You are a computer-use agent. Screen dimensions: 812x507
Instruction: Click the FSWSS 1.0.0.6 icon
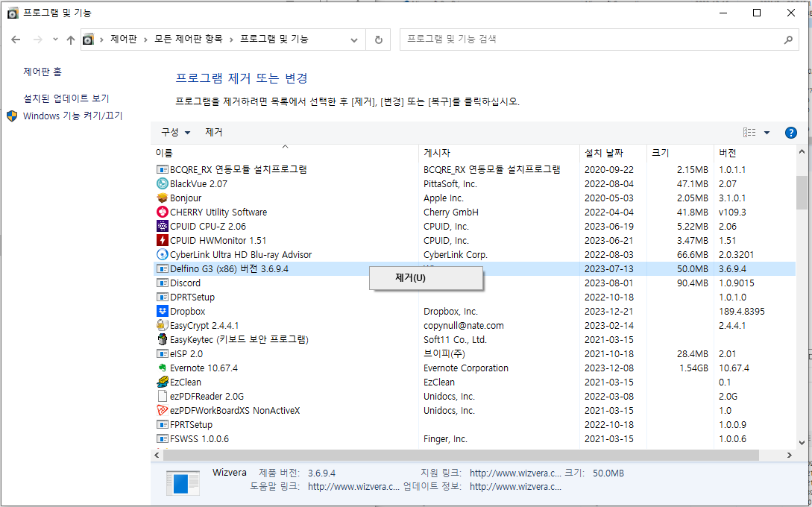point(163,439)
